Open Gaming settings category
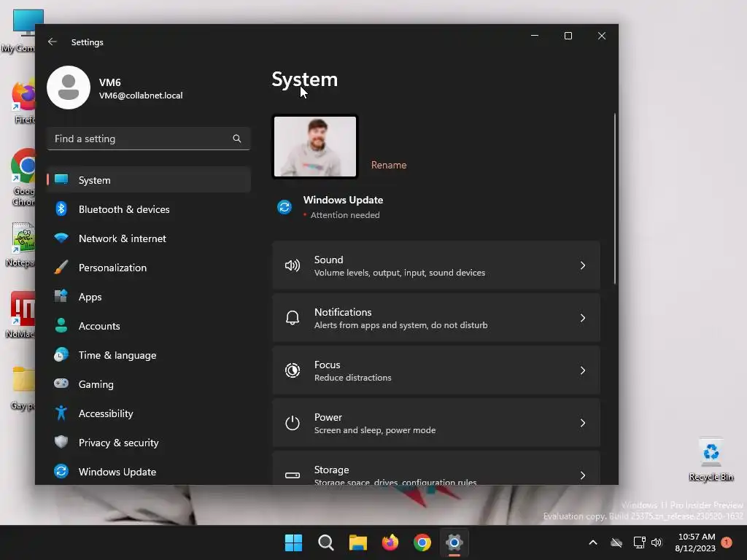 coord(149,384)
